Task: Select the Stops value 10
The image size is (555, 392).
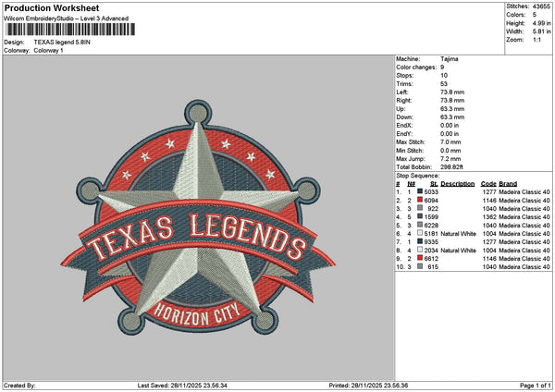Action: point(444,76)
